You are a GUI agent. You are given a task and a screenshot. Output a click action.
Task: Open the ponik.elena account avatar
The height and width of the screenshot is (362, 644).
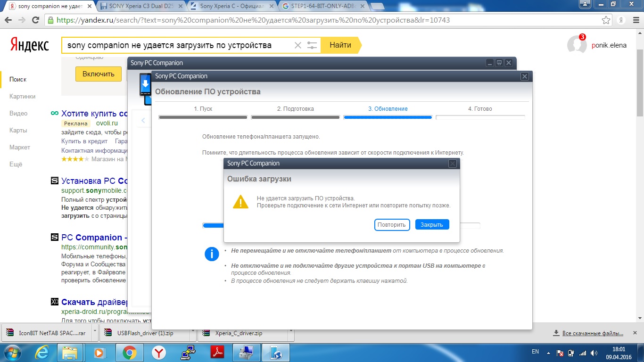(577, 45)
